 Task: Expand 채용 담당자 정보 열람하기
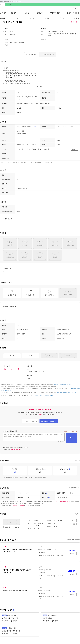pyautogui.click(x=49, y=421)
